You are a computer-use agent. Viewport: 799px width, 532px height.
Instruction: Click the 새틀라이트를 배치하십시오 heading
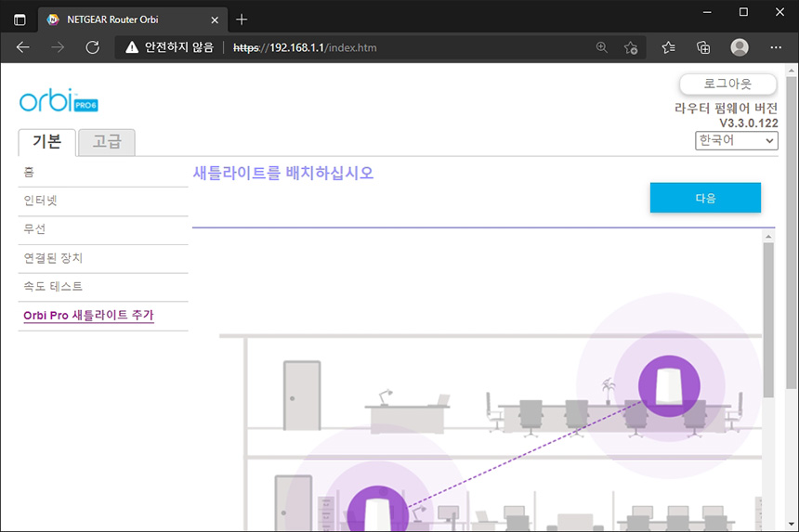283,173
